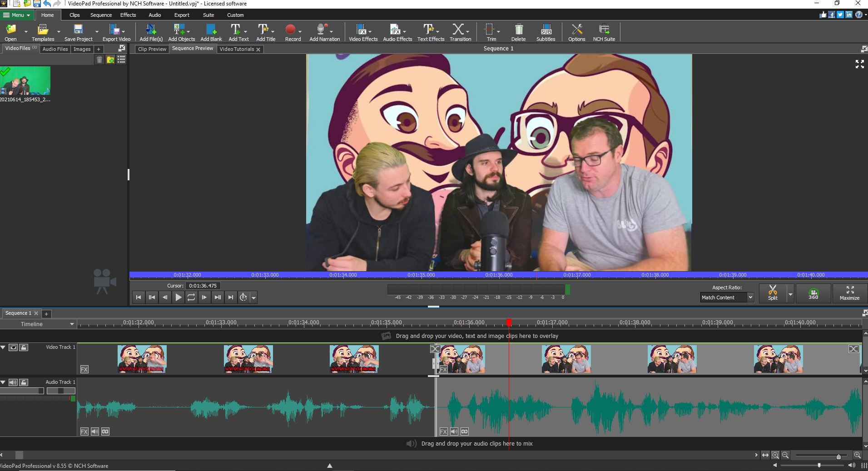Toggle list view in the bin panel
The width and height of the screenshot is (868, 471).
pos(121,59)
